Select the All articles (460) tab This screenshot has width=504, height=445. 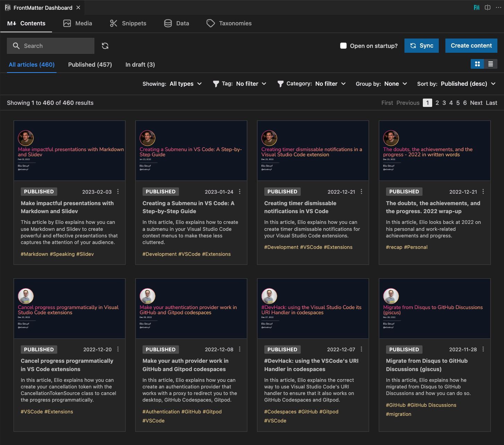(x=32, y=65)
